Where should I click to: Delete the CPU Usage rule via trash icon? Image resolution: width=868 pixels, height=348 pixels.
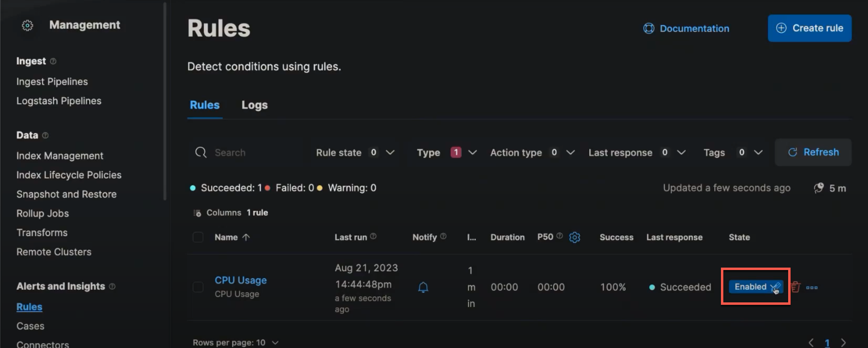click(x=796, y=287)
